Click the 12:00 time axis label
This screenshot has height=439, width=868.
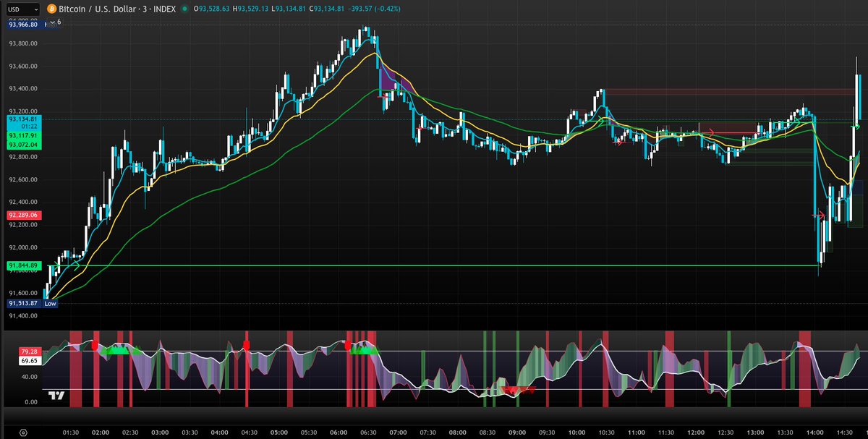pos(695,432)
